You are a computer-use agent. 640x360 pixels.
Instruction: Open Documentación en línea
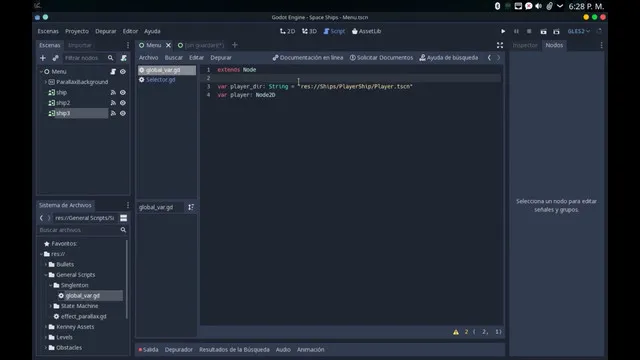coord(308,58)
